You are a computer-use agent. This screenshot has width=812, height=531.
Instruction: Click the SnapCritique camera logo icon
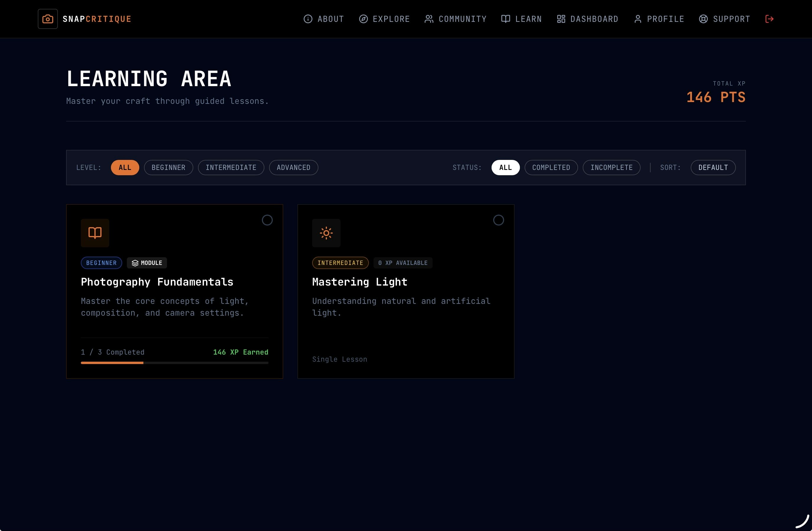[x=48, y=19]
